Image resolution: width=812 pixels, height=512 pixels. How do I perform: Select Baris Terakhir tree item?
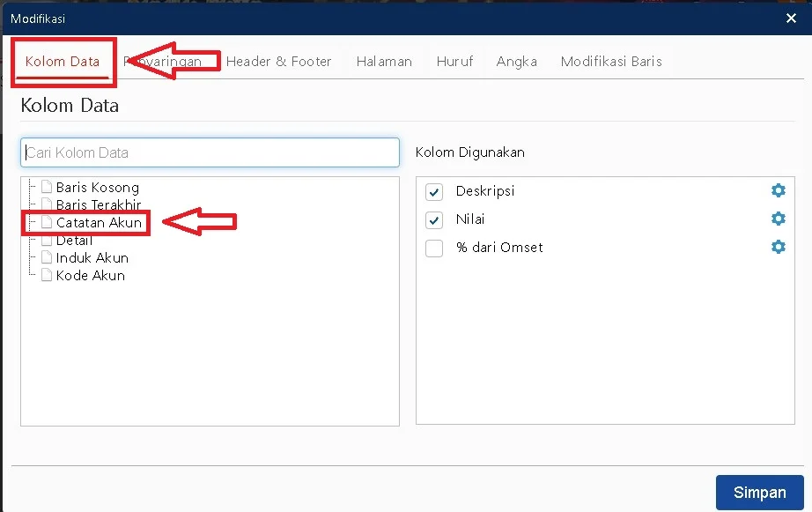coord(98,205)
